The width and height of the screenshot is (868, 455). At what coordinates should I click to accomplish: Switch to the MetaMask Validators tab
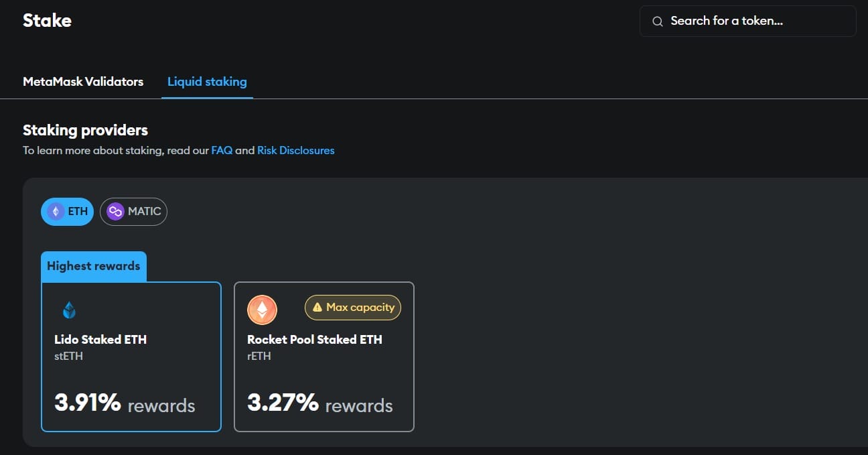coord(83,81)
